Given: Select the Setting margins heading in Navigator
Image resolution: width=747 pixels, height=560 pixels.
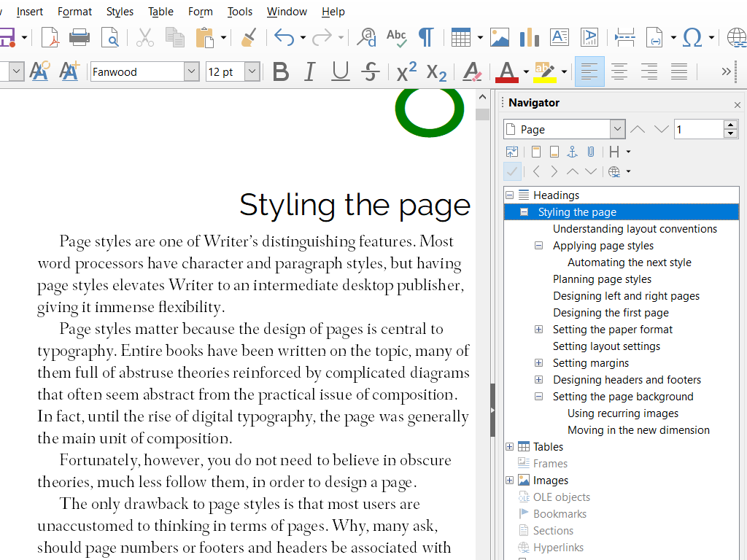Looking at the screenshot, I should tap(591, 362).
